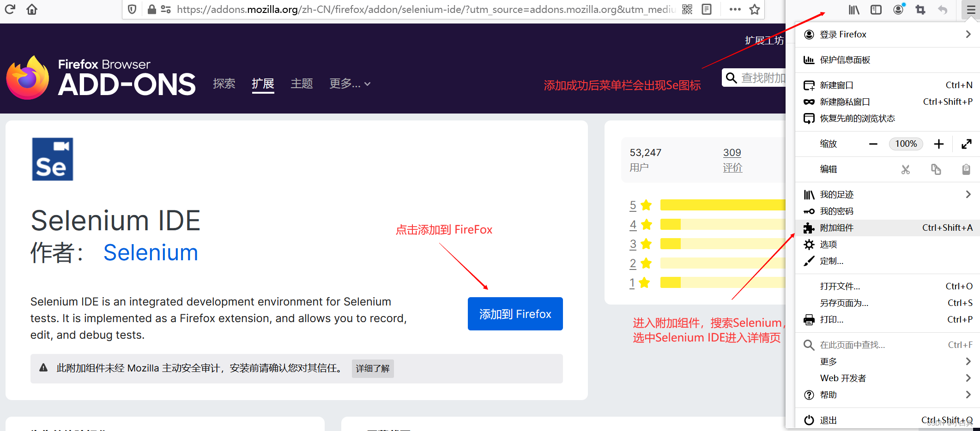The width and height of the screenshot is (980, 431).
Task: Open the 更多... dropdown
Action: (x=350, y=84)
